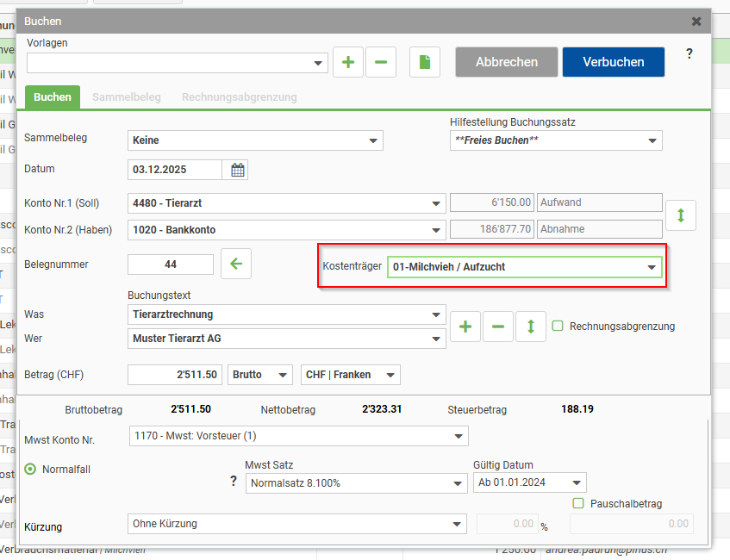
Task: Add Buchungstext with plus icon
Action: tap(465, 327)
